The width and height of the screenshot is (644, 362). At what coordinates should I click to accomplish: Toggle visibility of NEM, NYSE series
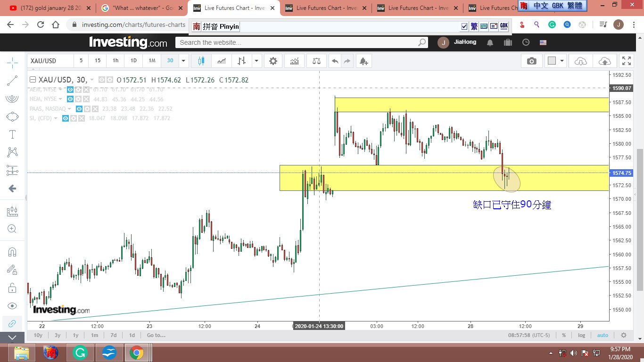click(x=70, y=99)
